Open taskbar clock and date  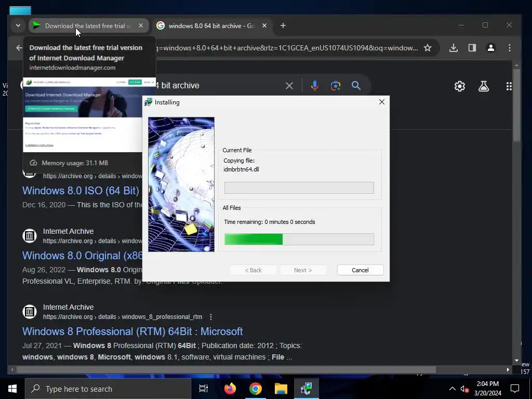pos(487,389)
